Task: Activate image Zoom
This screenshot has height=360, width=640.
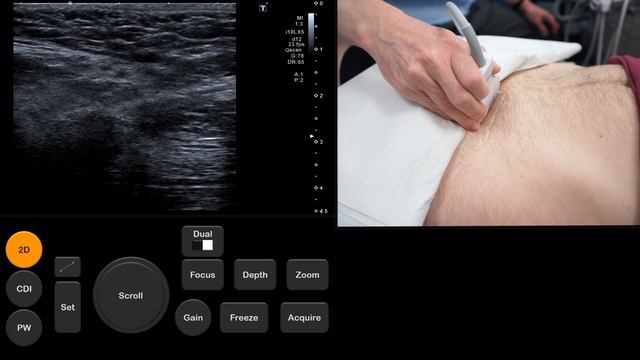Action: pos(307,275)
